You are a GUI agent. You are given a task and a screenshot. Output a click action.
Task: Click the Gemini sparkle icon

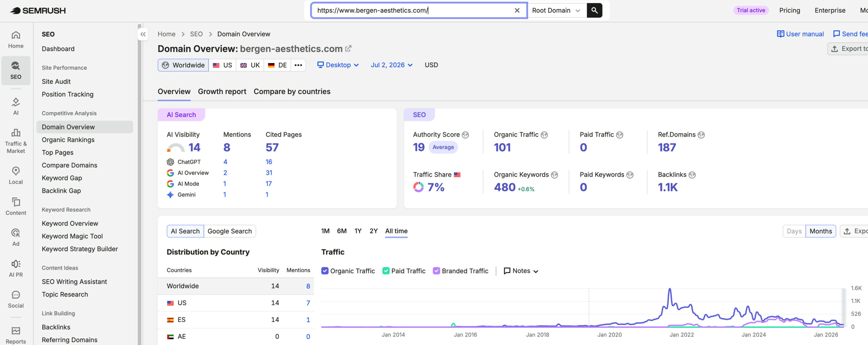[x=170, y=195]
